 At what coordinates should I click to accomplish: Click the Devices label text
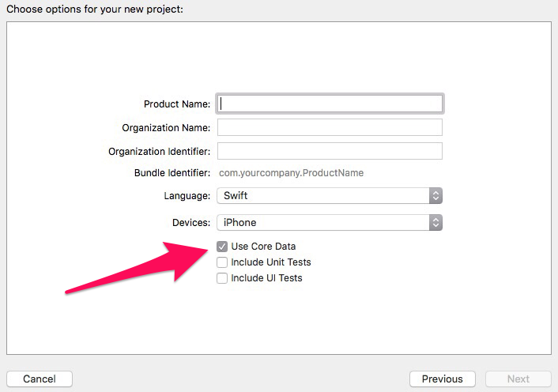(x=191, y=223)
